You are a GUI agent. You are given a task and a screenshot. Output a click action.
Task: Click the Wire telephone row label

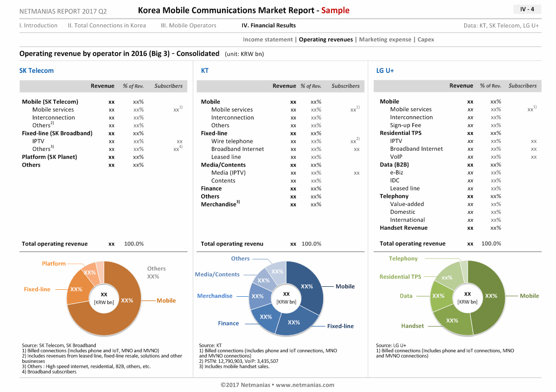coord(232,141)
